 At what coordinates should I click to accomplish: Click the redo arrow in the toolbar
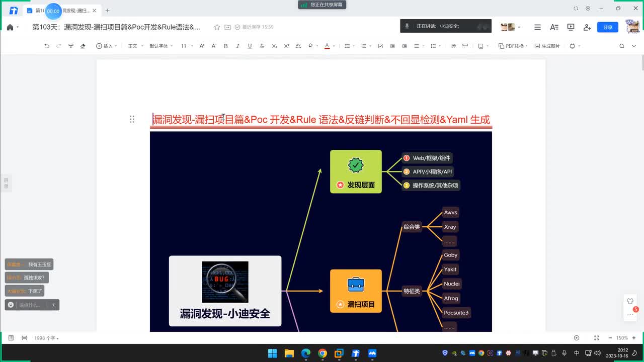click(x=59, y=46)
